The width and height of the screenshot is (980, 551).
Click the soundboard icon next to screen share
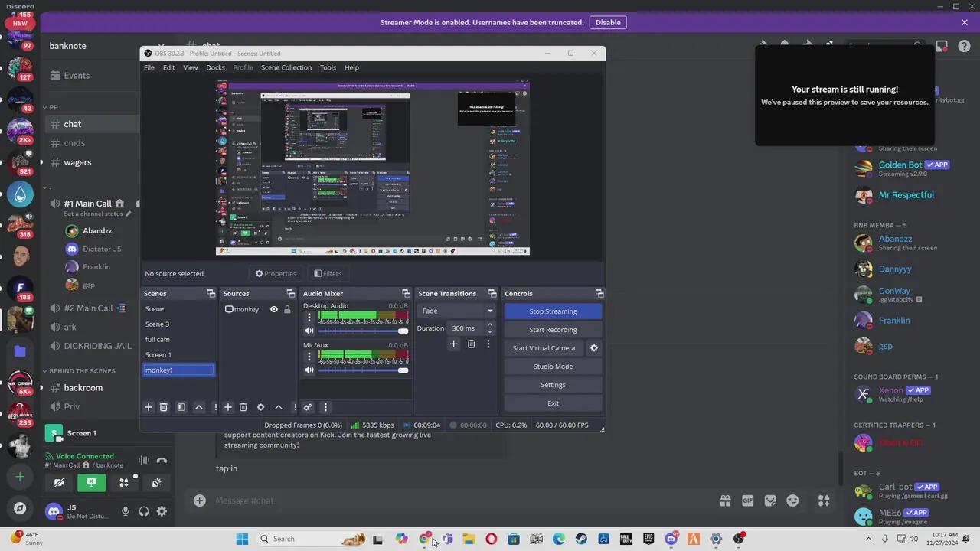[123, 482]
